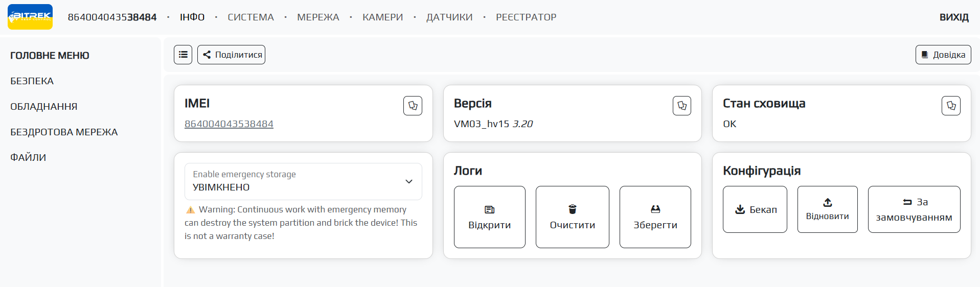Open the СИСТЕМА top menu
The image size is (980, 287).
pyautogui.click(x=250, y=17)
